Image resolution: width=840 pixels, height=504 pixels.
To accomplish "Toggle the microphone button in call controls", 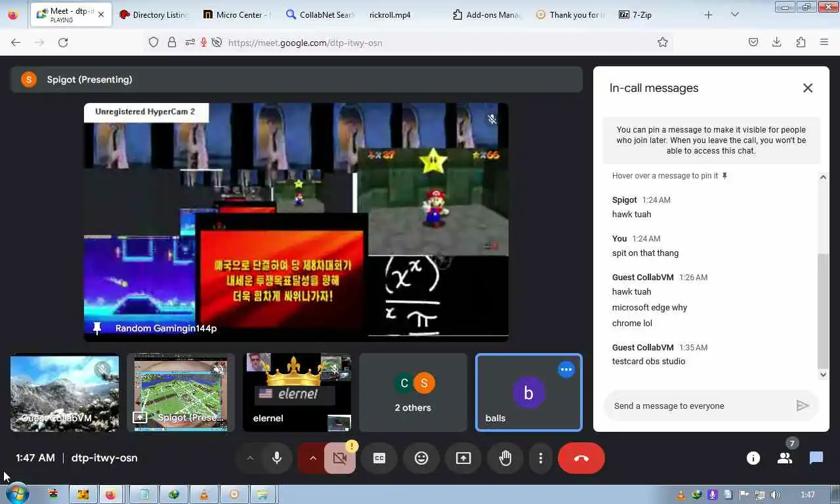I will point(277,458).
